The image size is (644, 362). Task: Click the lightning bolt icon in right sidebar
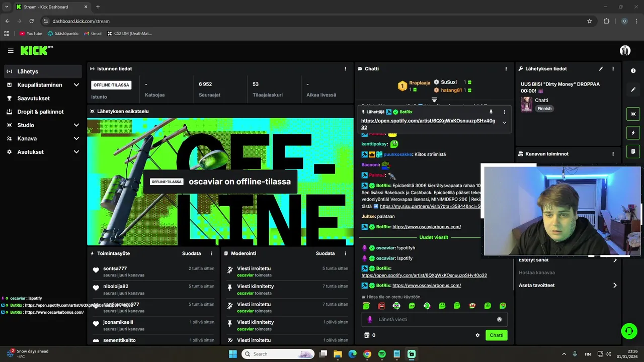(633, 133)
